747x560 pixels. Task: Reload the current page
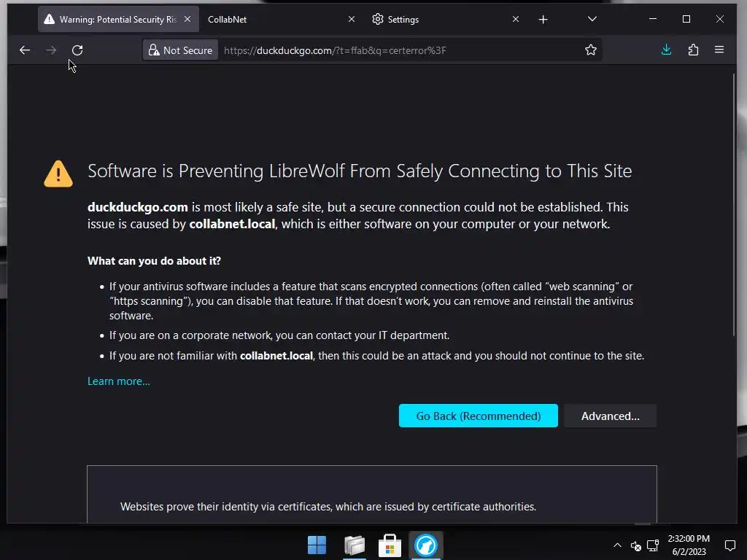[77, 50]
